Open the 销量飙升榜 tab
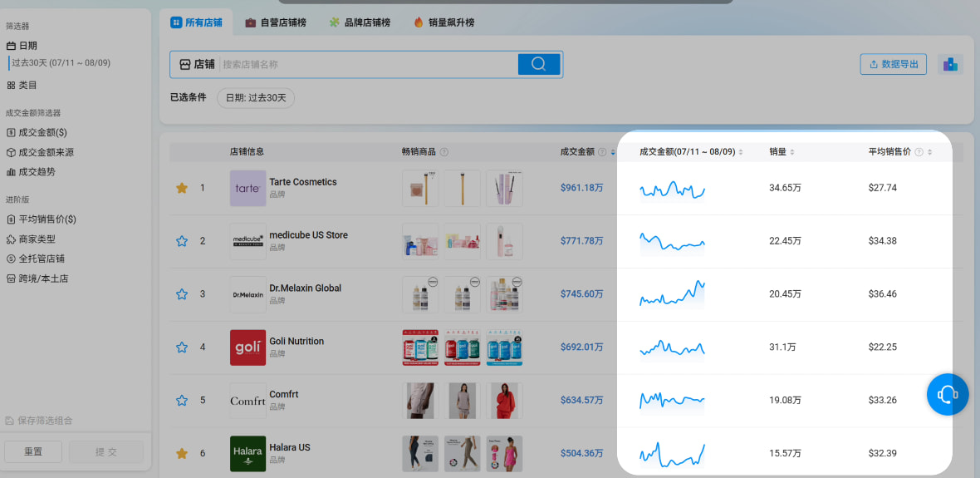This screenshot has height=478, width=980. pos(444,22)
